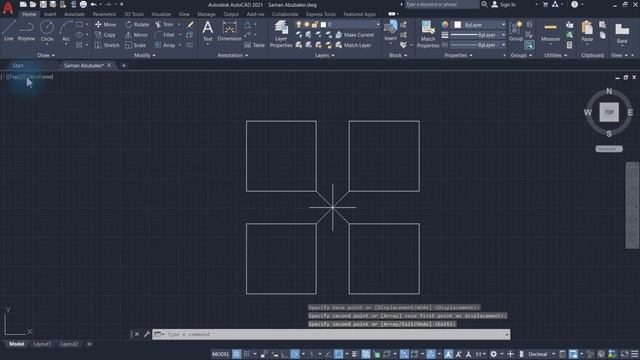The image size is (640, 360).
Task: Switch to the Start file tab
Action: tap(18, 65)
